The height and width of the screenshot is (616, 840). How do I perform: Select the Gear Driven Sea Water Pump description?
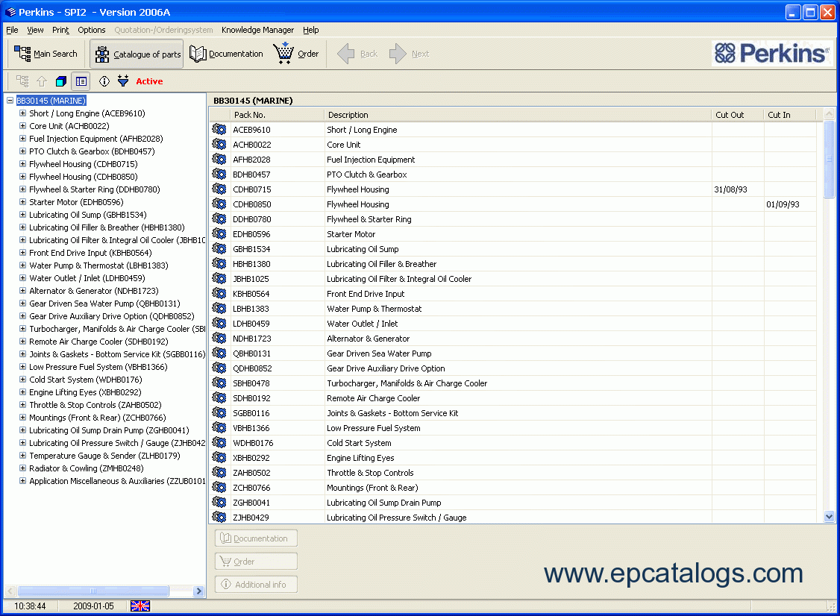(x=379, y=353)
